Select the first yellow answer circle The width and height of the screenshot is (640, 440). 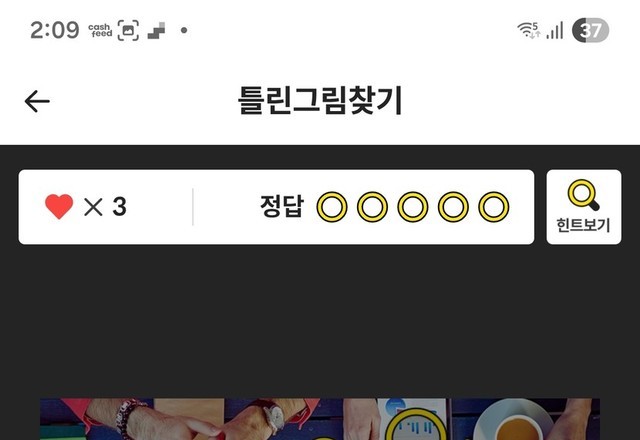point(332,207)
